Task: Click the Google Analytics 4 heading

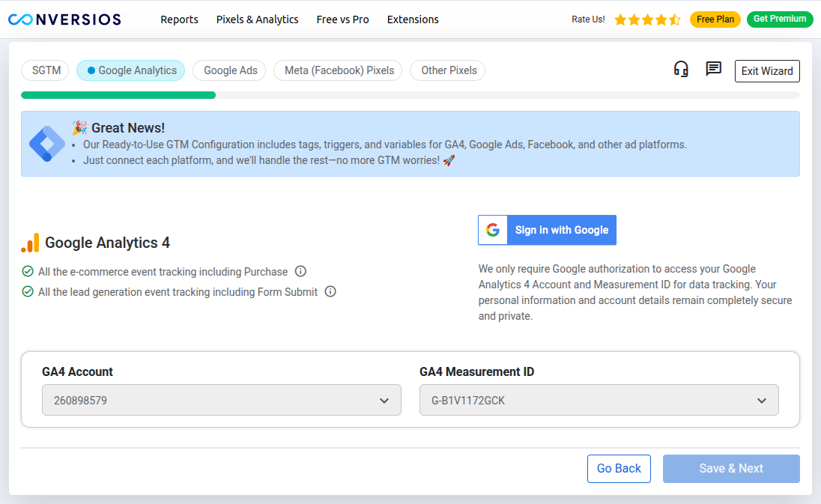Action: 107,243
